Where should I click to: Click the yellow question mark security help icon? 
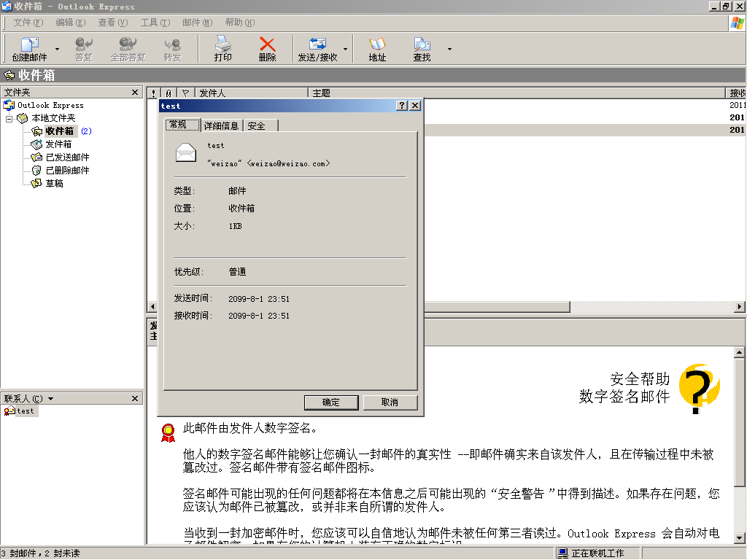click(700, 388)
